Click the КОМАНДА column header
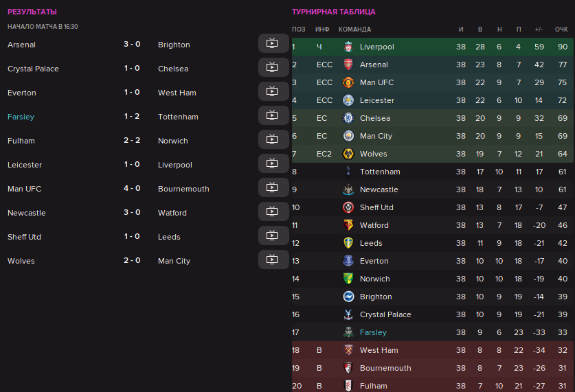 click(x=354, y=29)
